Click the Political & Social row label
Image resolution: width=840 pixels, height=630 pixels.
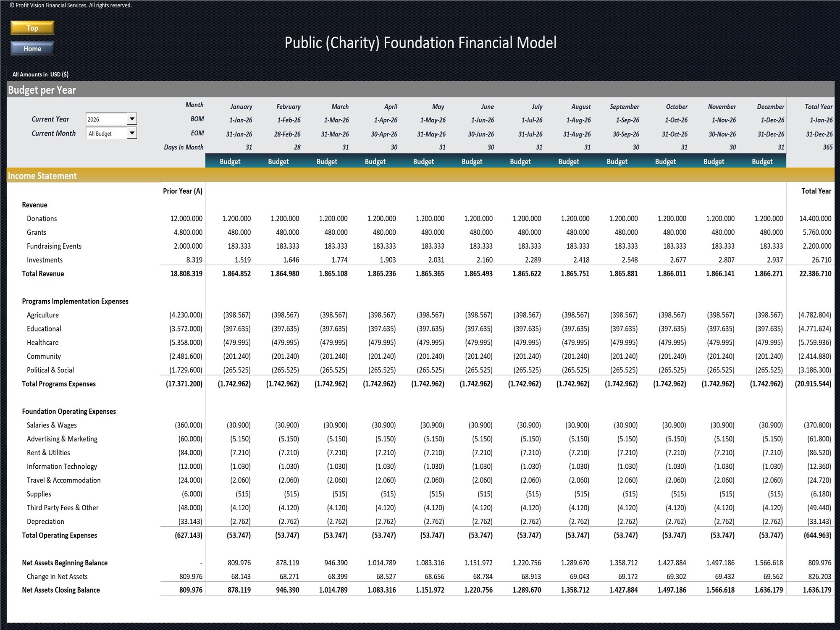tap(50, 370)
